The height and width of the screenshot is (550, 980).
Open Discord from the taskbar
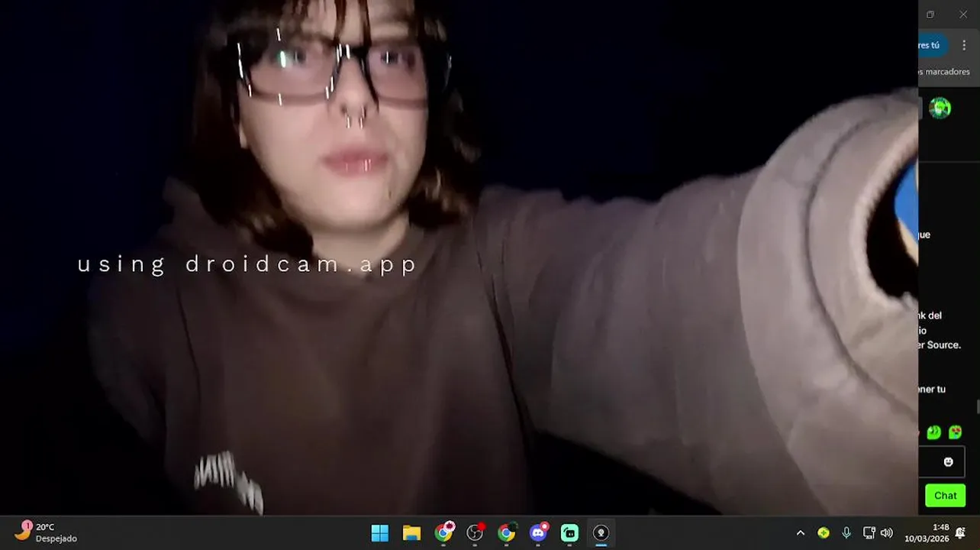pos(539,532)
